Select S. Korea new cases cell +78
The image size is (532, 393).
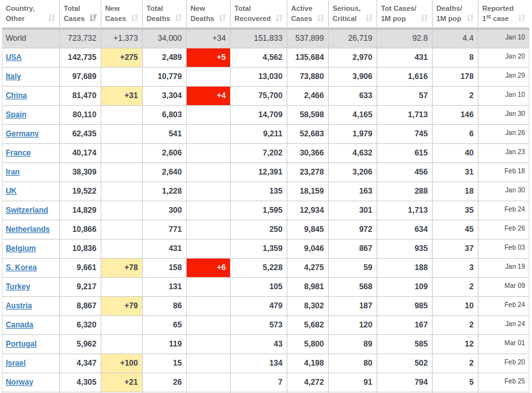pos(122,268)
